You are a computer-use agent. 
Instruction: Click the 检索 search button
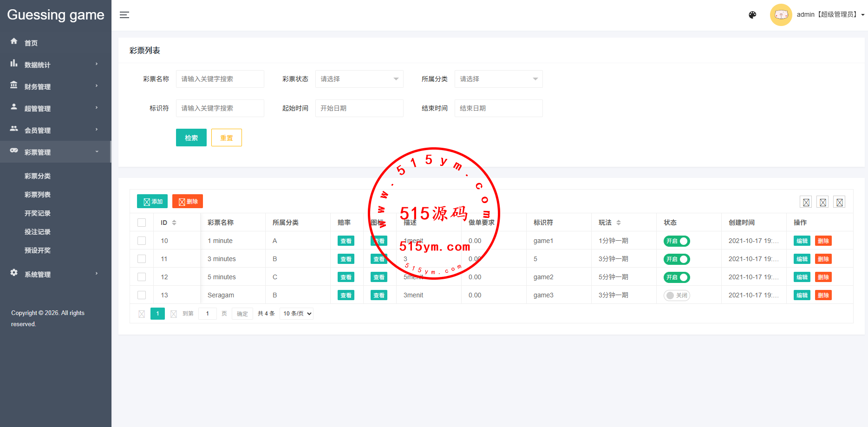tap(191, 138)
